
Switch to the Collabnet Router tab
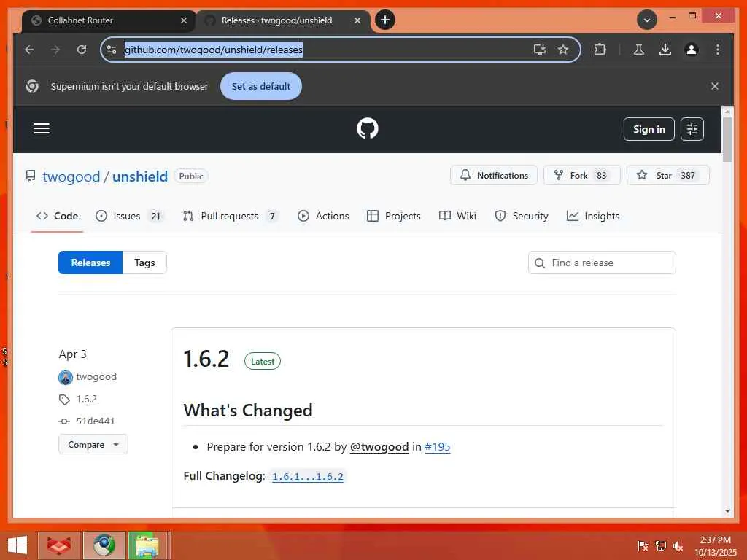(109, 20)
